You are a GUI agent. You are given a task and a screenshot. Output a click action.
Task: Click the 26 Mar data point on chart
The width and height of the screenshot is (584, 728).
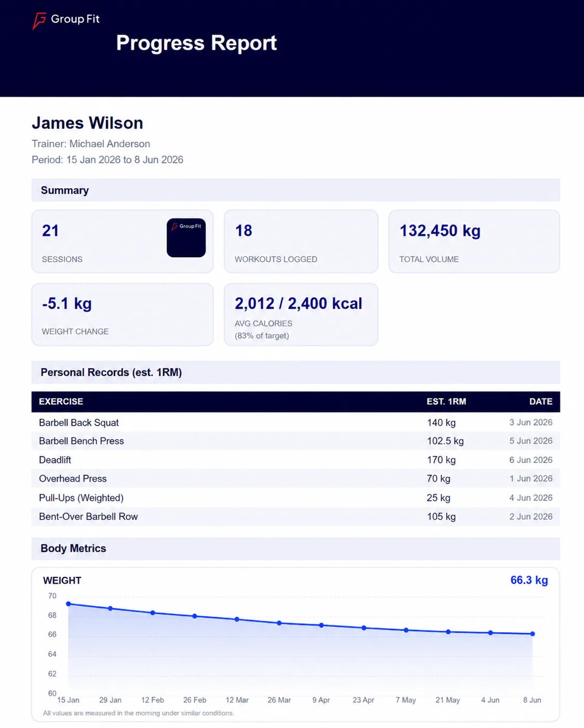[279, 623]
